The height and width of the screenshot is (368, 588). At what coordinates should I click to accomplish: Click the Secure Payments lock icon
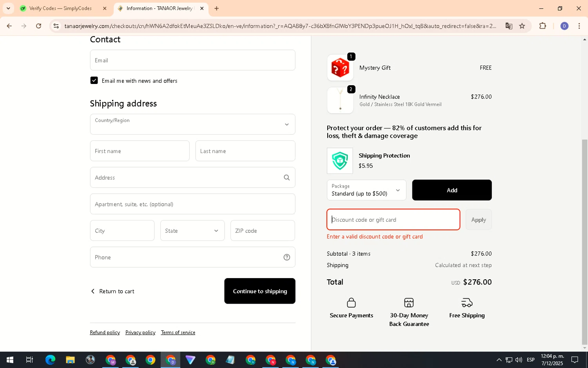351,302
